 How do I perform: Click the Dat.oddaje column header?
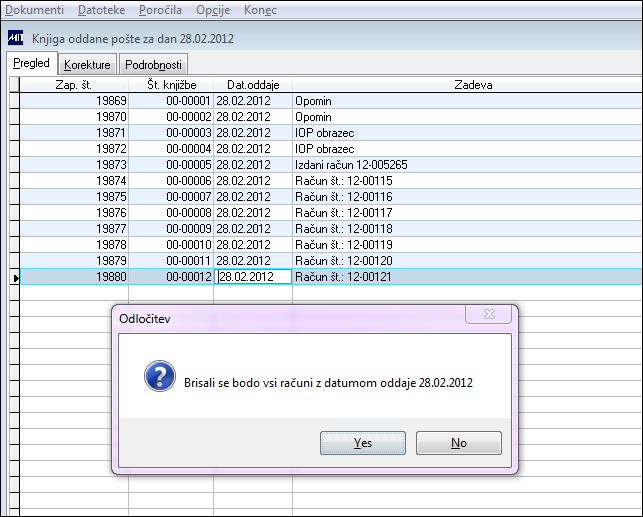click(253, 85)
